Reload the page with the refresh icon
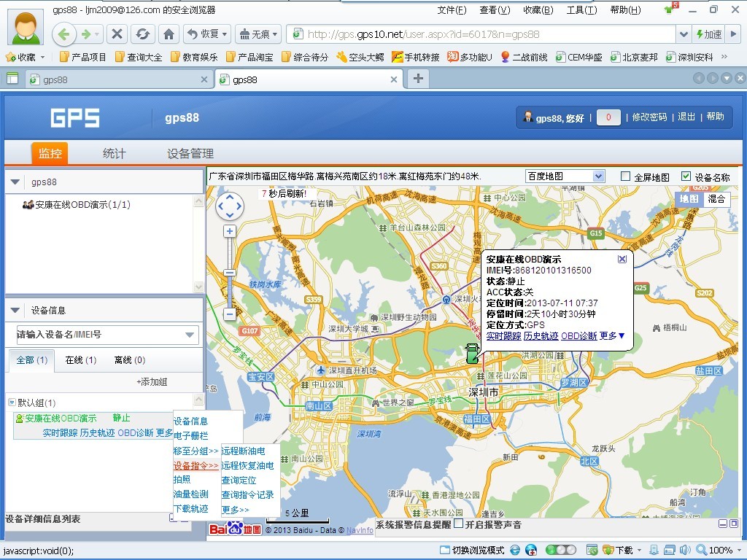The width and height of the screenshot is (747, 560). 142,34
